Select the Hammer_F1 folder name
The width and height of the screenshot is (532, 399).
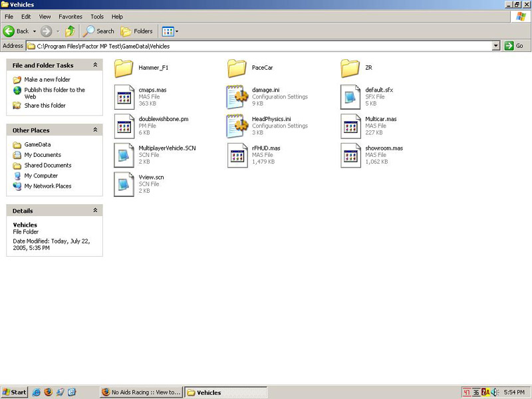154,68
